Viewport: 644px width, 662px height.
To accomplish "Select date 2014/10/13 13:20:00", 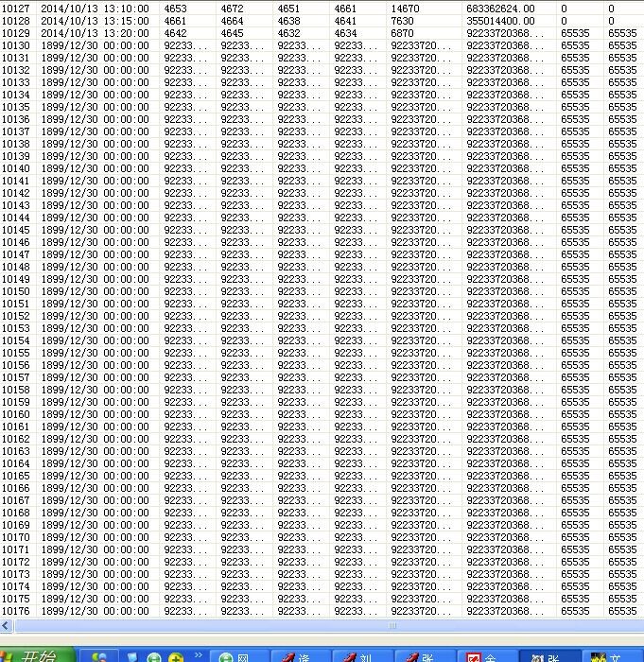I will (x=95, y=33).
